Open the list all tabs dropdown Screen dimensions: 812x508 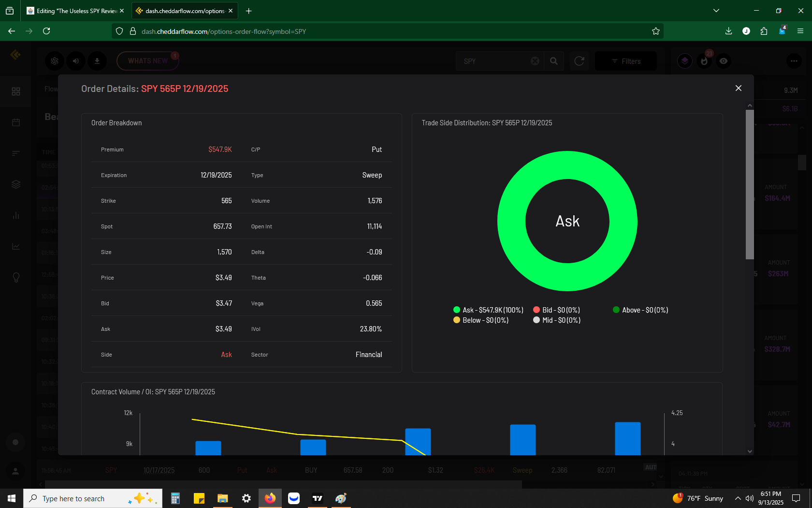716,11
